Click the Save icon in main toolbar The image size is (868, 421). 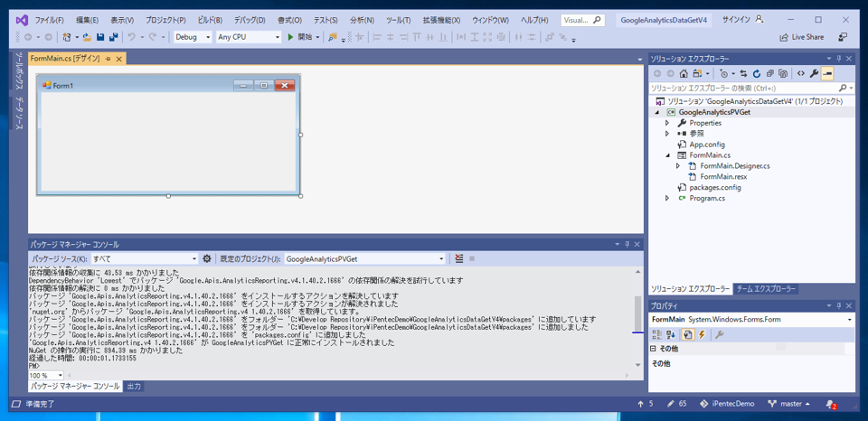[x=100, y=37]
